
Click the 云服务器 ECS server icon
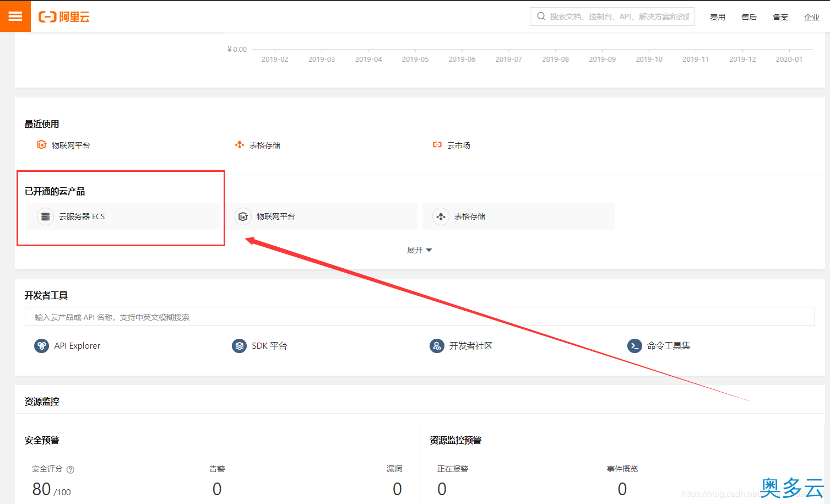46,216
